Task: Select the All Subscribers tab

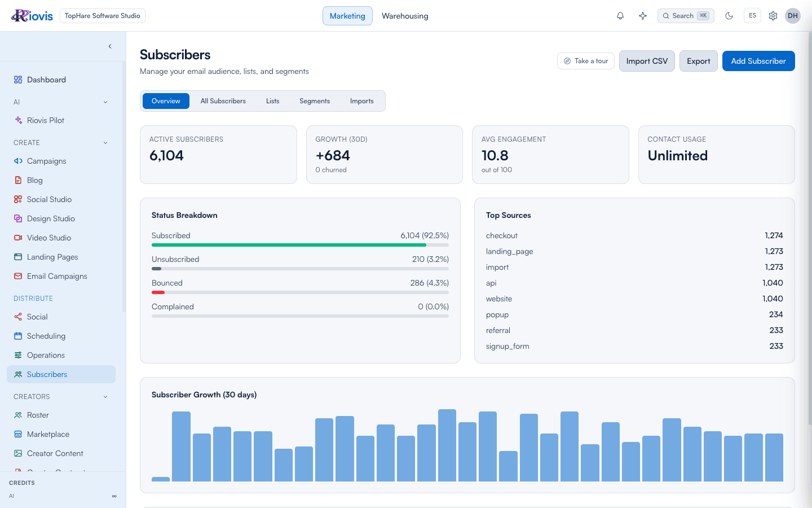Action: tap(223, 101)
